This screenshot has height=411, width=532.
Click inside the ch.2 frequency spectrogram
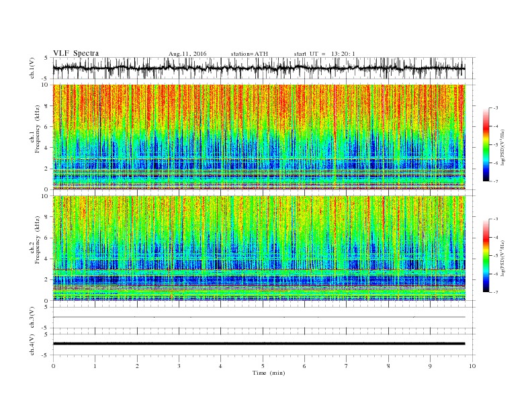pyautogui.click(x=259, y=248)
